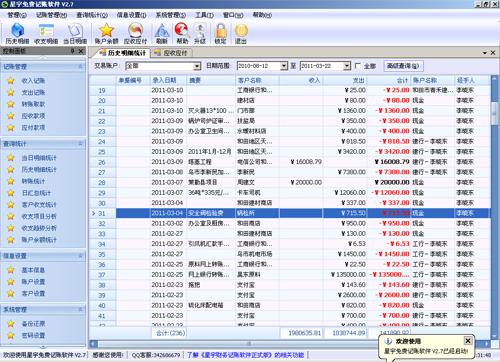Switch to the 历史明细统计 tab
The height and width of the screenshot is (362, 500).
pos(122,53)
